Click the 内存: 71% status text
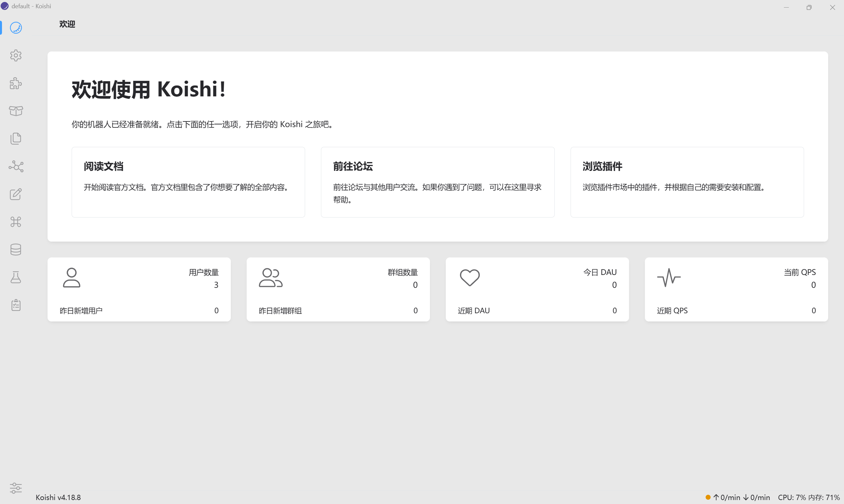 [x=824, y=497]
